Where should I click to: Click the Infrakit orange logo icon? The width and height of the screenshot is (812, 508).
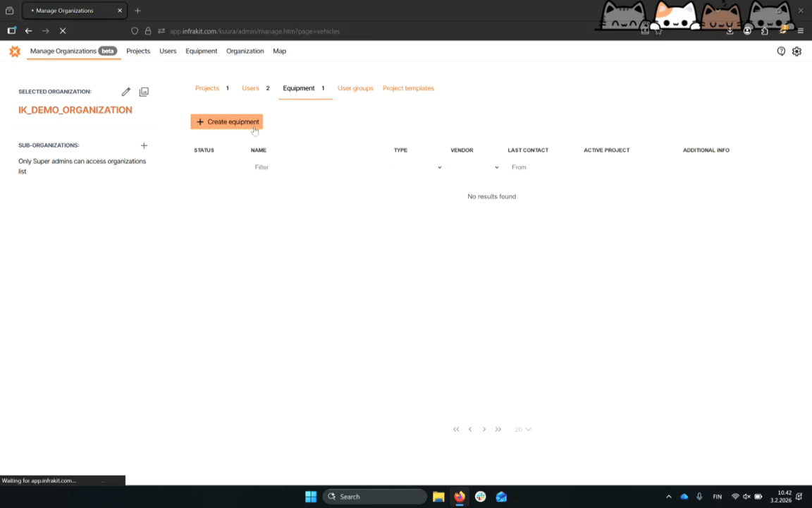tap(15, 51)
